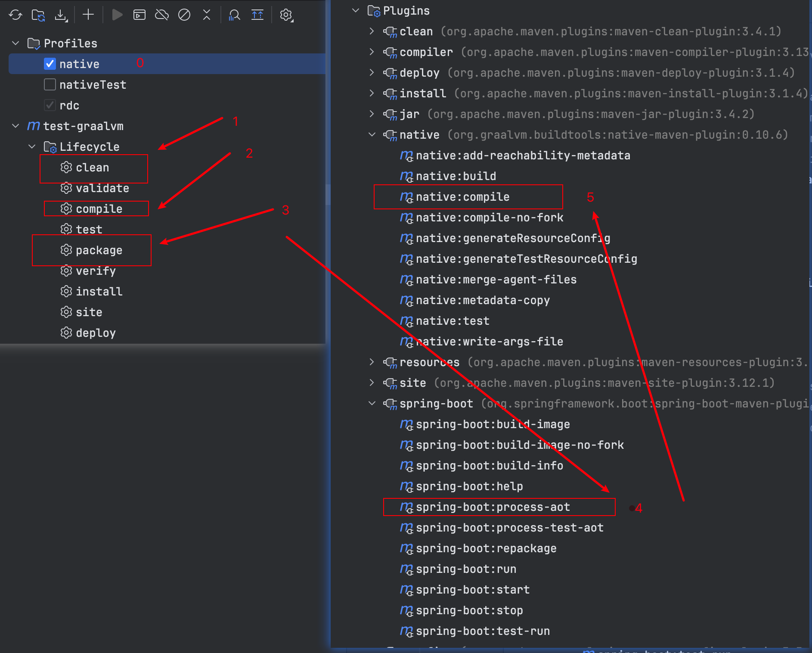Expand the deploy plugin node
The image size is (812, 653).
[x=372, y=72]
